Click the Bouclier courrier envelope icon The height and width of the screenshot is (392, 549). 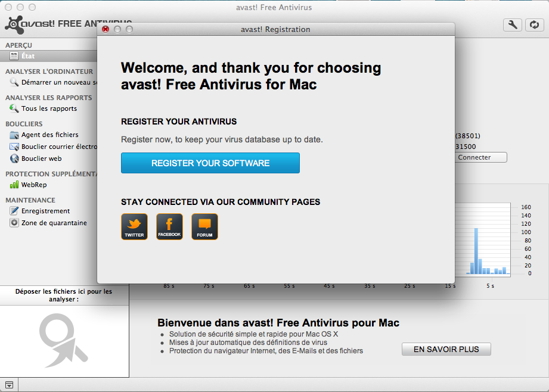tap(14, 147)
